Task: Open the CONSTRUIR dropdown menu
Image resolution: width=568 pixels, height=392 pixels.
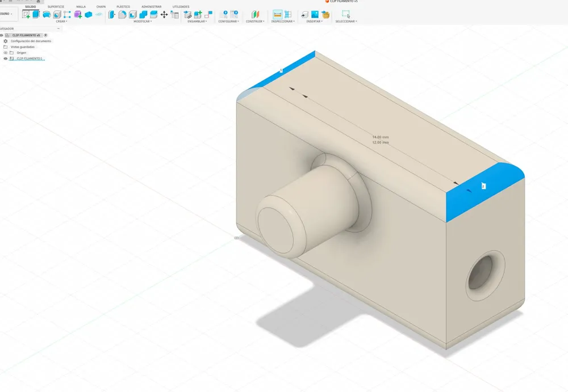Action: [x=255, y=22]
